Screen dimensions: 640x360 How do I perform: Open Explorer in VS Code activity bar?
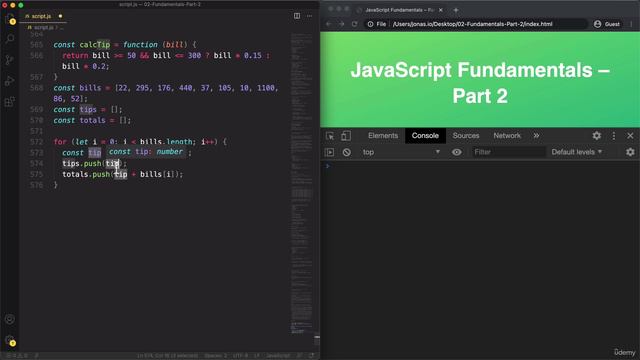point(10,18)
